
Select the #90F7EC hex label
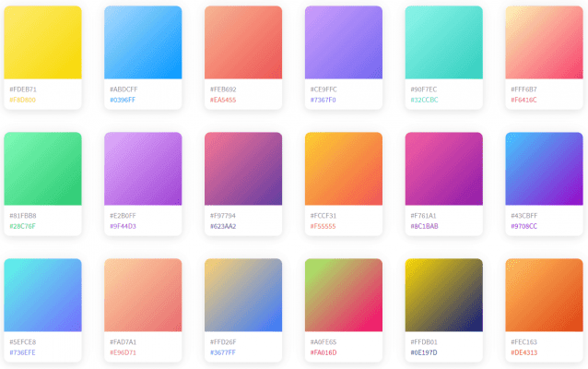pyautogui.click(x=424, y=89)
